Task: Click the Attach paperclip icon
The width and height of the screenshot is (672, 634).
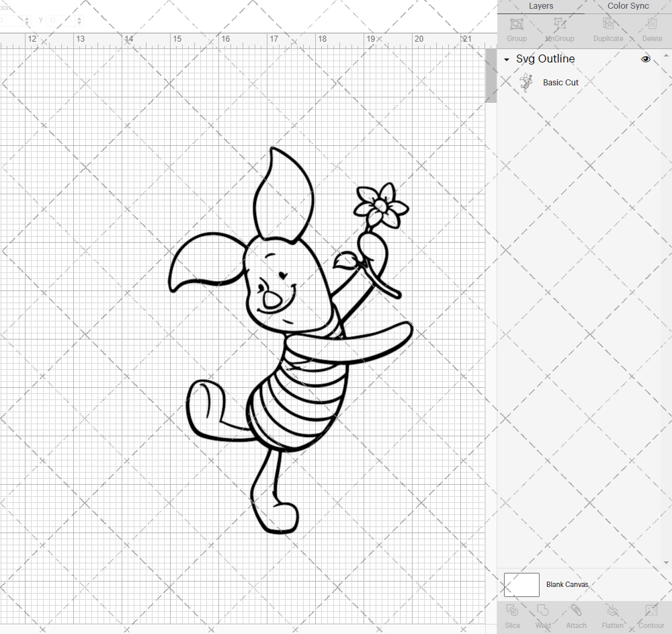Action: pos(576,610)
